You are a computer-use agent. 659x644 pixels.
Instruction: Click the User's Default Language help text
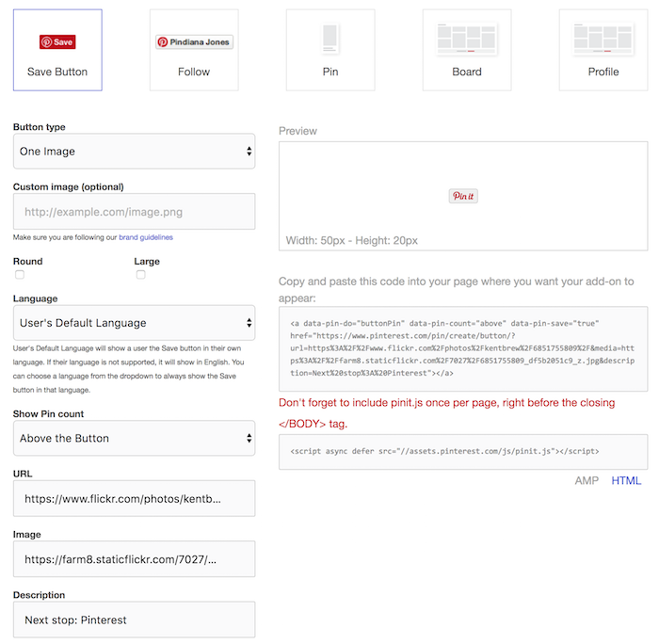tap(129, 369)
